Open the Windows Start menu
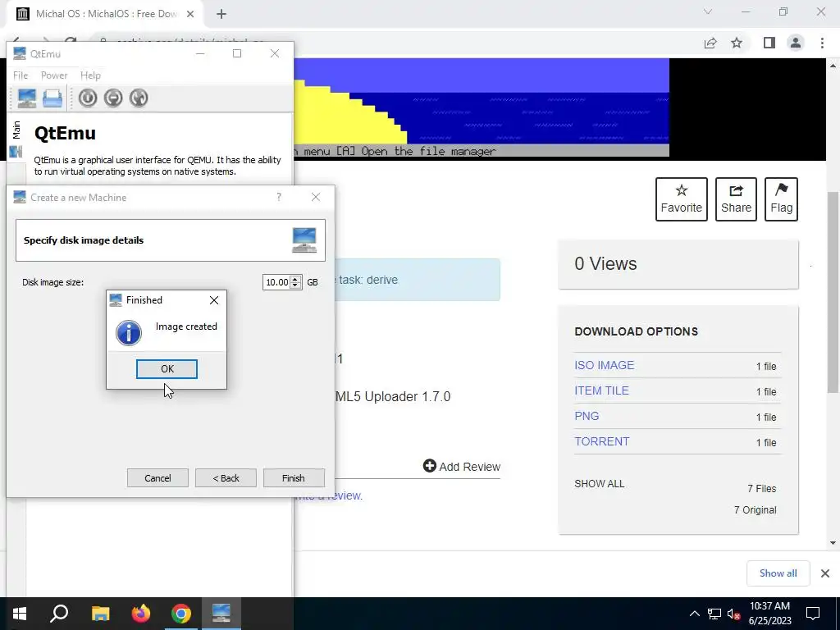 click(x=20, y=614)
